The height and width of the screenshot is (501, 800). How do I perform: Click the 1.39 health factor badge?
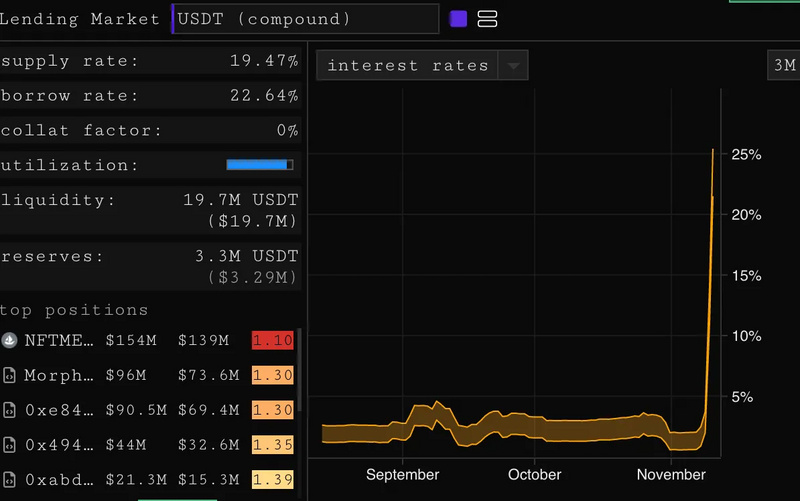[273, 479]
